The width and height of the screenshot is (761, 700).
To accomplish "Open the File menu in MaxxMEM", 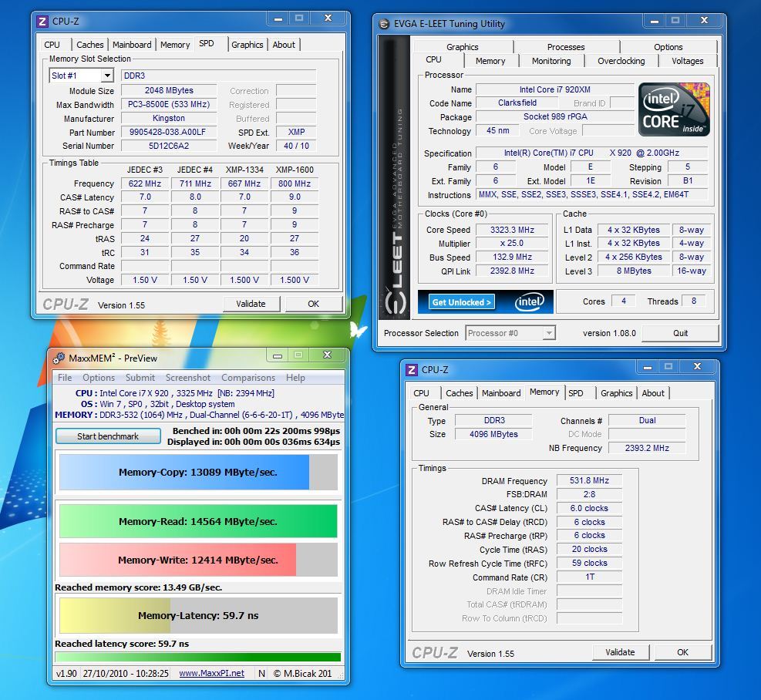I will click(x=65, y=378).
